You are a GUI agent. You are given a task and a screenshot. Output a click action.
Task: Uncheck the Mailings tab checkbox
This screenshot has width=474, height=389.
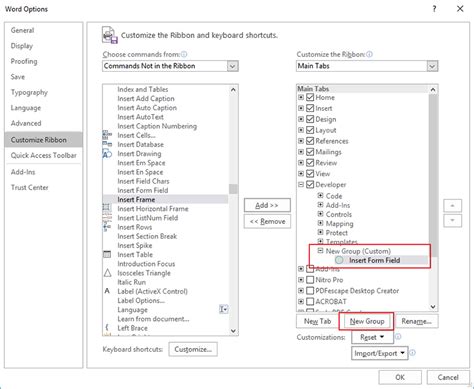click(310, 152)
